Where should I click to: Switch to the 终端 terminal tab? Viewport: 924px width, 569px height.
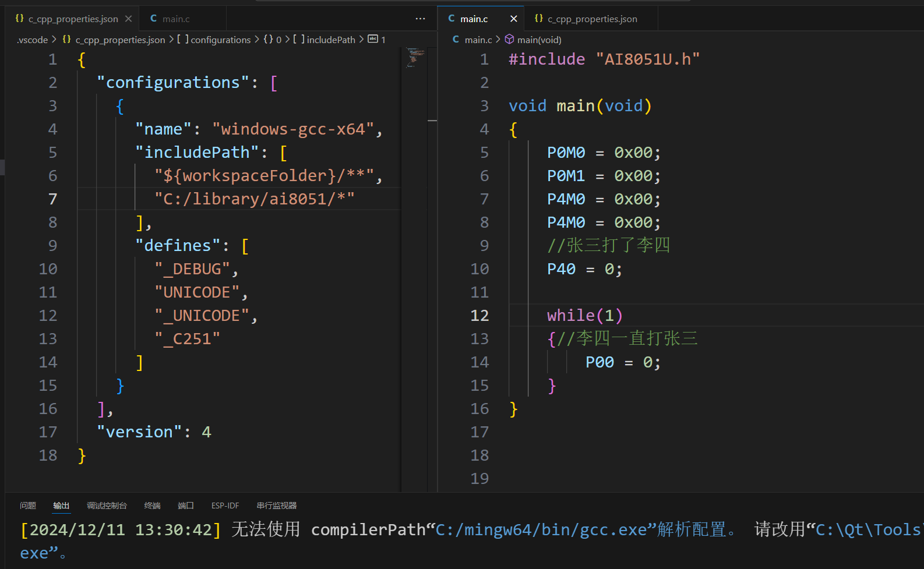click(152, 506)
